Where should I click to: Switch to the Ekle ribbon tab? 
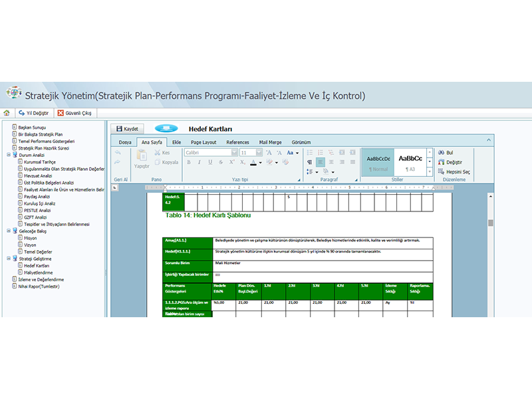[176, 142]
